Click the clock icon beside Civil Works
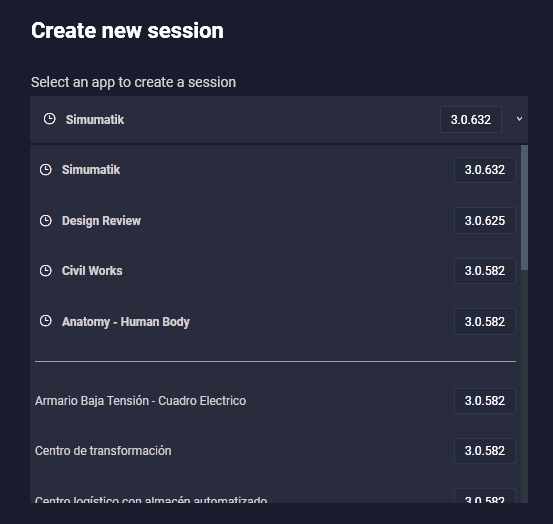This screenshot has height=524, width=553. click(x=45, y=271)
